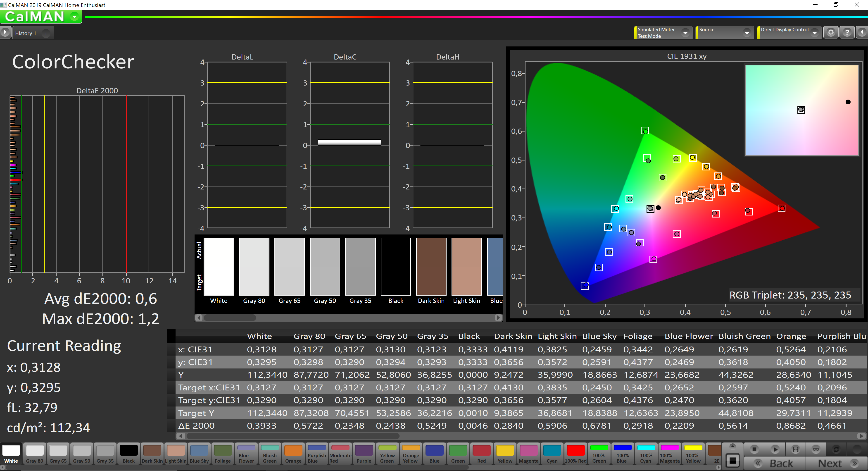Select the Dark Skin patch button
The image size is (868, 471).
pyautogui.click(x=152, y=454)
